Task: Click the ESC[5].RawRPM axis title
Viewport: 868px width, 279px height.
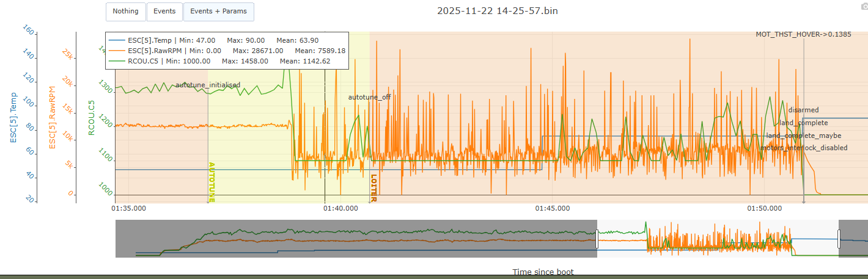Action: pyautogui.click(x=52, y=118)
